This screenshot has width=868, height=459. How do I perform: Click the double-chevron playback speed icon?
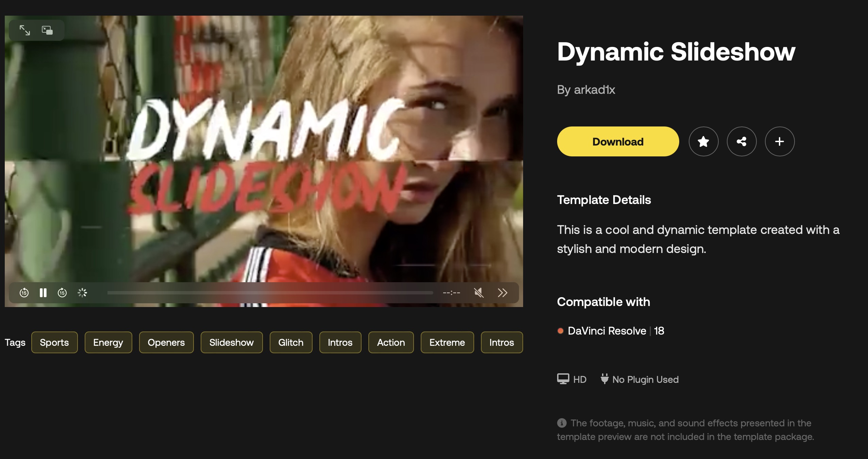[502, 293]
